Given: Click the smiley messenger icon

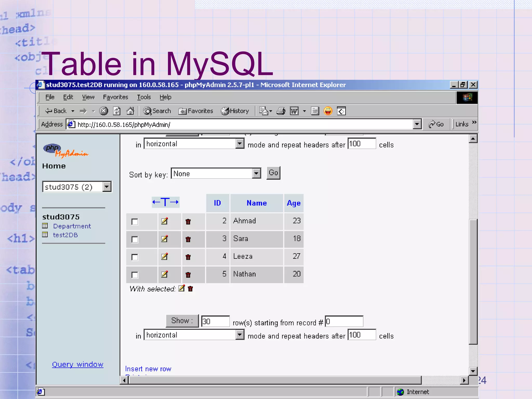Looking at the screenshot, I should [x=328, y=111].
